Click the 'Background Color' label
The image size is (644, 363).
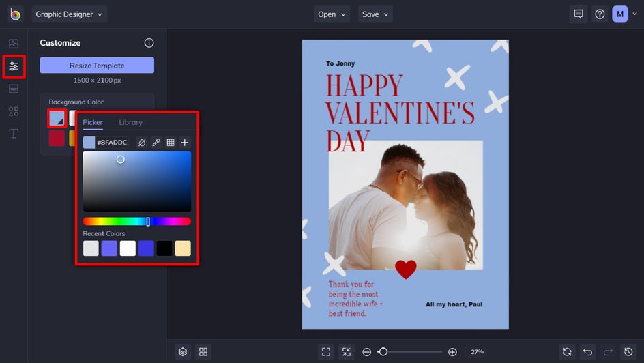pyautogui.click(x=76, y=102)
